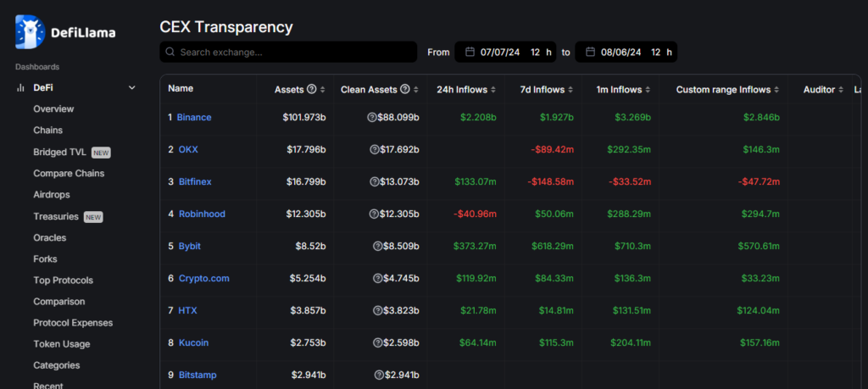Click the calendar icon in From date
868x389 pixels.
(x=470, y=52)
